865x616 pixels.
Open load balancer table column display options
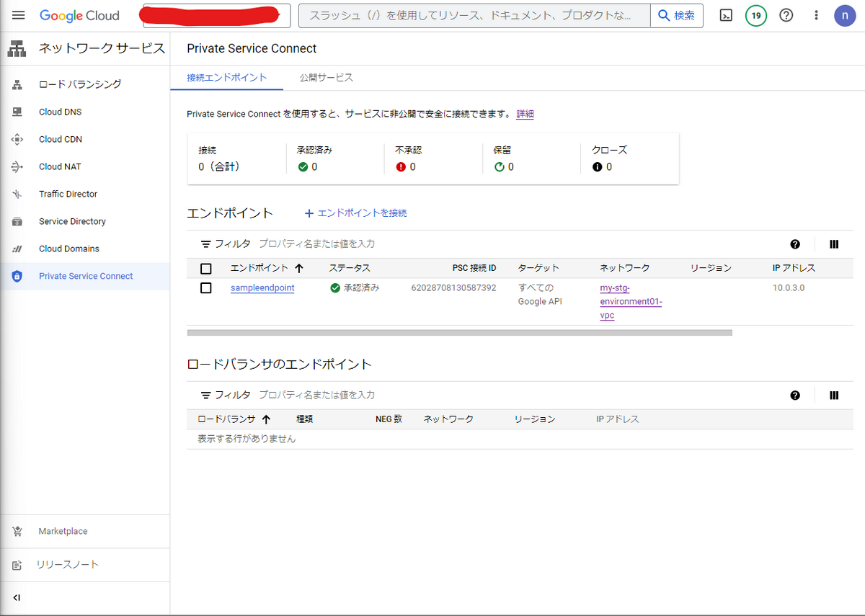tap(834, 395)
